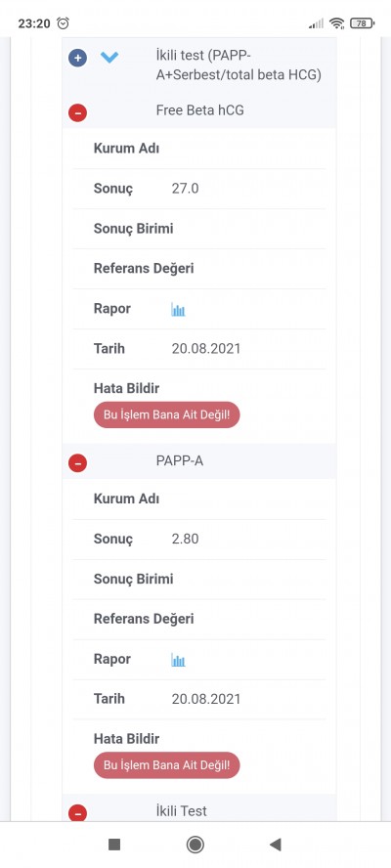Select the PAPP-A result value 2.80
The width and height of the screenshot is (391, 868).
coord(185,540)
